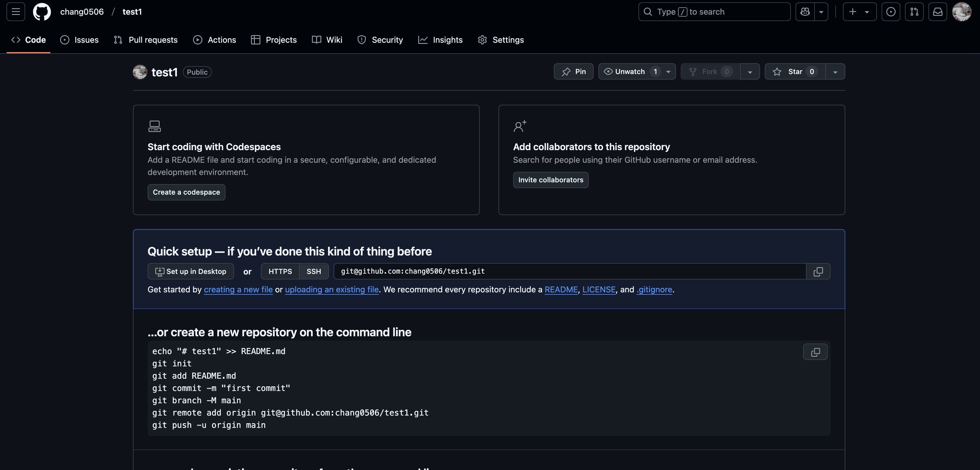Open the issues icon in header
The height and width of the screenshot is (470, 980).
891,12
